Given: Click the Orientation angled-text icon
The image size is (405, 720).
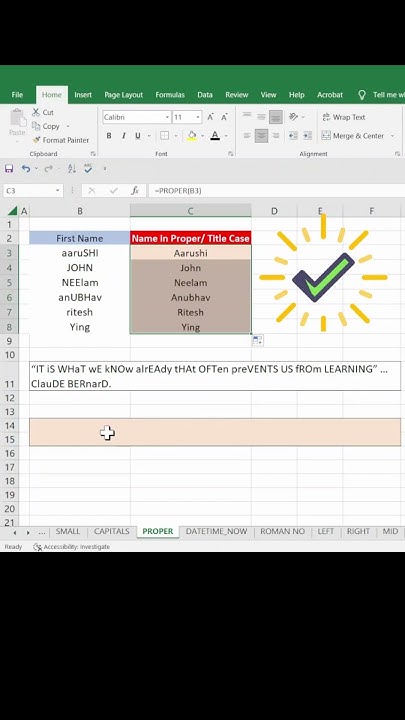Looking at the screenshot, I should [293, 117].
